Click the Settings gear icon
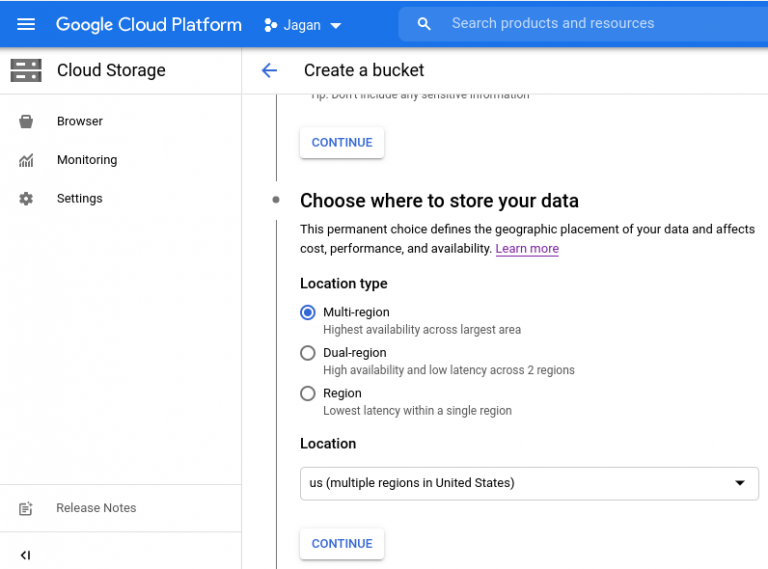Image resolution: width=768 pixels, height=569 pixels. coord(26,199)
